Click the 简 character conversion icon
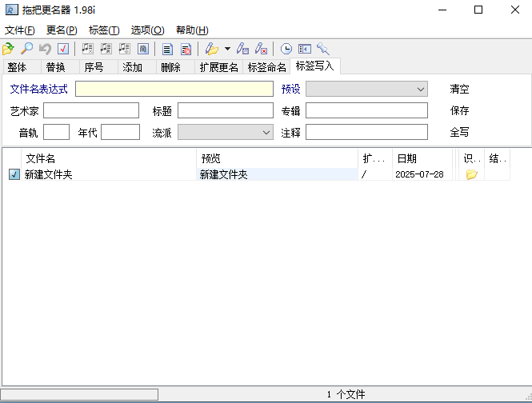The height and width of the screenshot is (403, 532). (x=143, y=49)
